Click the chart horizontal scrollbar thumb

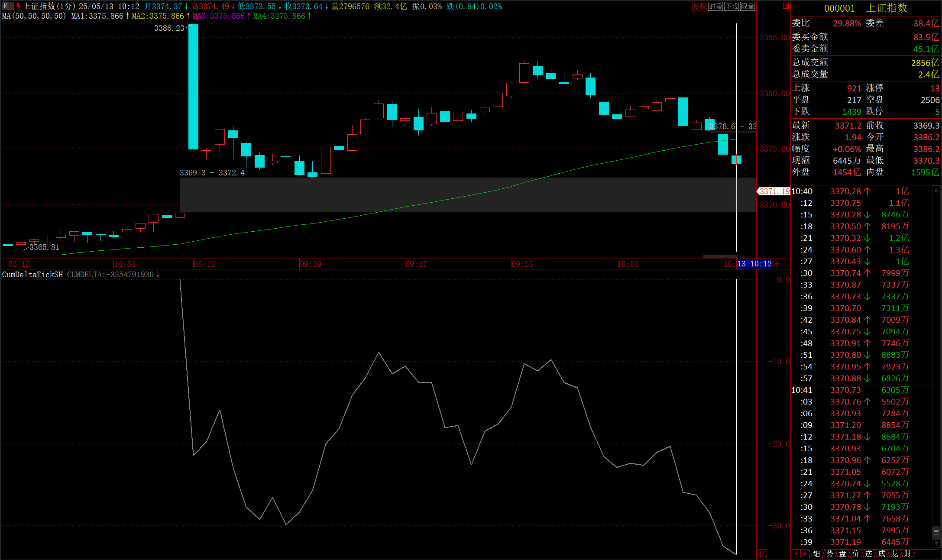tap(719, 256)
